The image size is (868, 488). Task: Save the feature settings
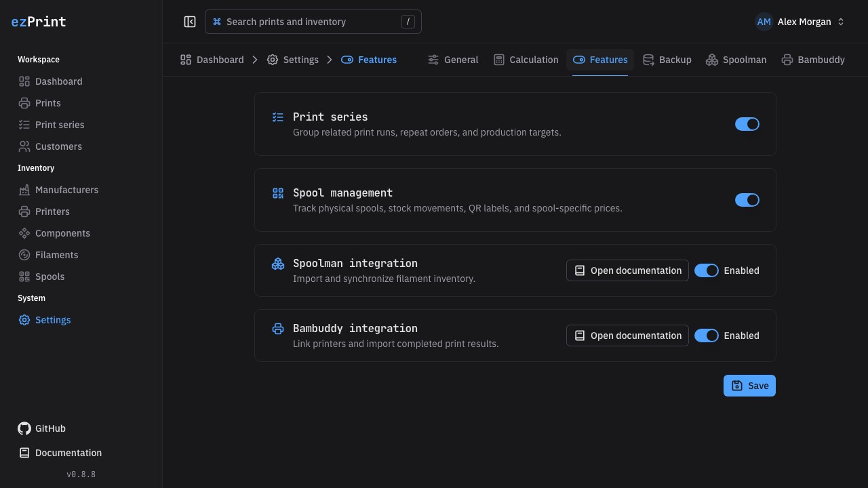coord(749,386)
